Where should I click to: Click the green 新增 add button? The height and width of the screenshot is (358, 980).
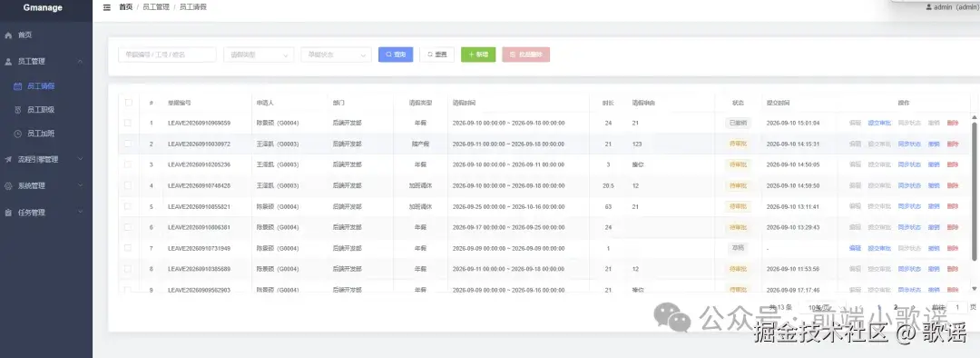(x=478, y=55)
